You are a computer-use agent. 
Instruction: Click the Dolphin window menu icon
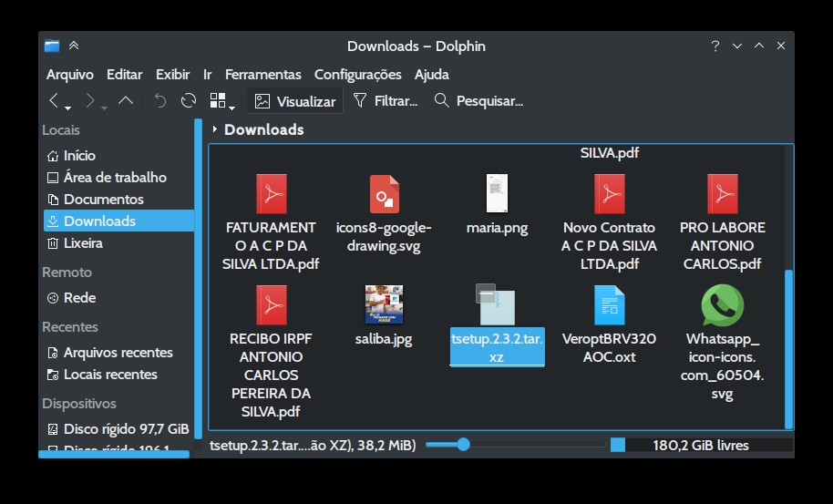(x=52, y=46)
